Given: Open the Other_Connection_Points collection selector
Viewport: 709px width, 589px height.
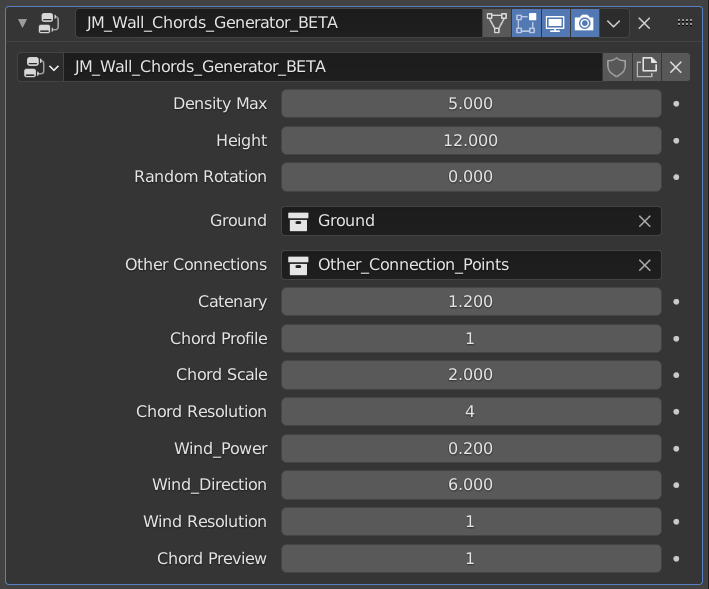Looking at the screenshot, I should click(471, 265).
